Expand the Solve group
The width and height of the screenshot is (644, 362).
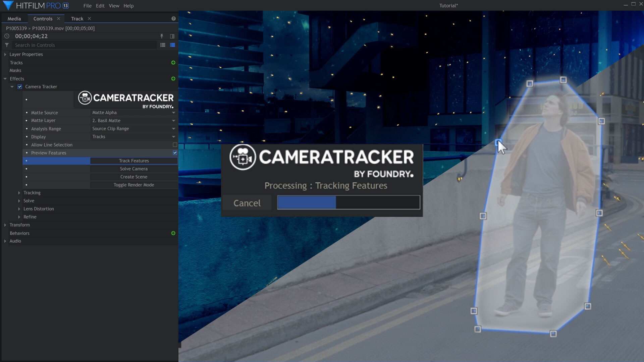19,201
